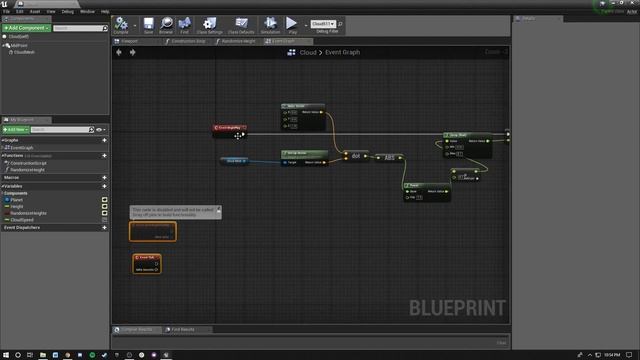Open the File menu

coord(7,12)
